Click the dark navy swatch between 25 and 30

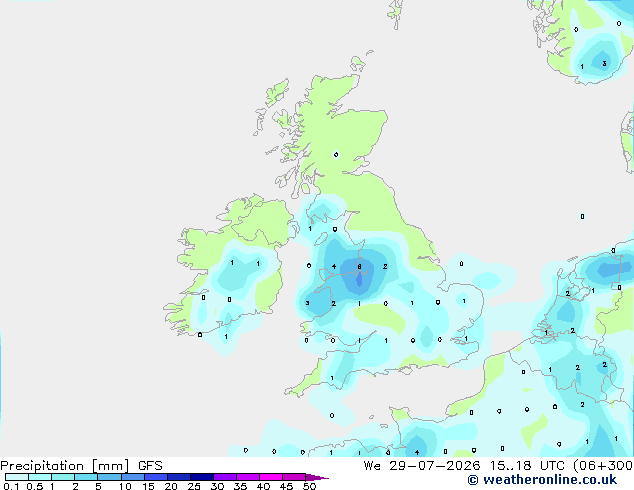pyautogui.click(x=202, y=477)
